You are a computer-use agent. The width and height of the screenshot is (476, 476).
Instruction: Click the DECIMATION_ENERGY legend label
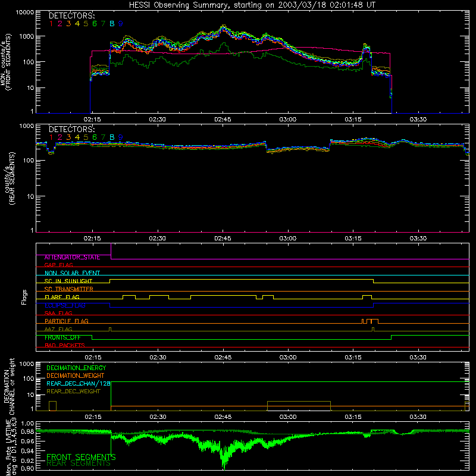[76, 368]
